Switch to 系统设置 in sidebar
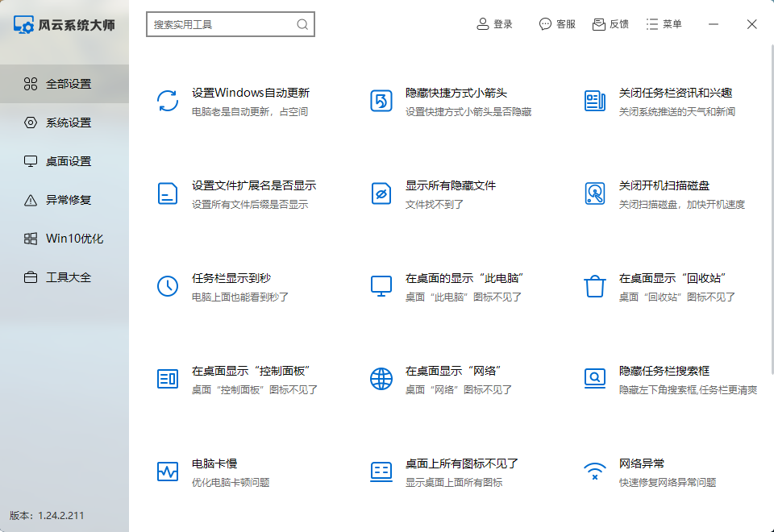Screen dimensions: 774x532 tap(64, 123)
